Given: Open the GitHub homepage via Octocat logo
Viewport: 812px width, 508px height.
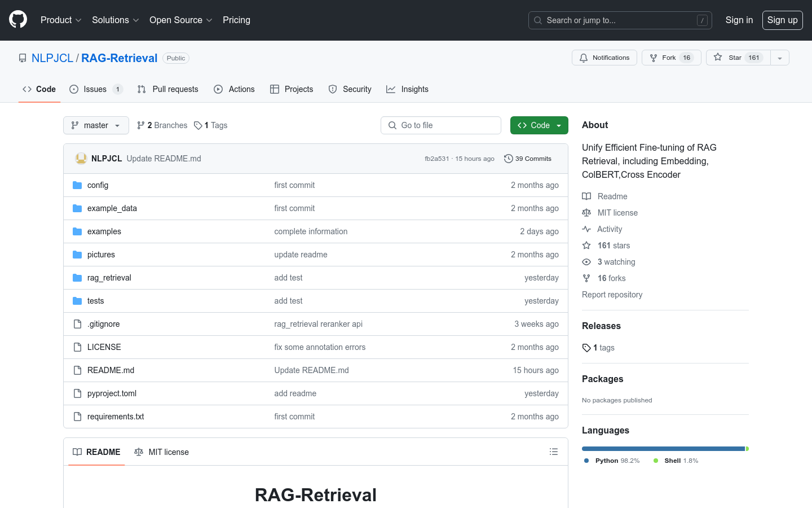Looking at the screenshot, I should pyautogui.click(x=18, y=20).
